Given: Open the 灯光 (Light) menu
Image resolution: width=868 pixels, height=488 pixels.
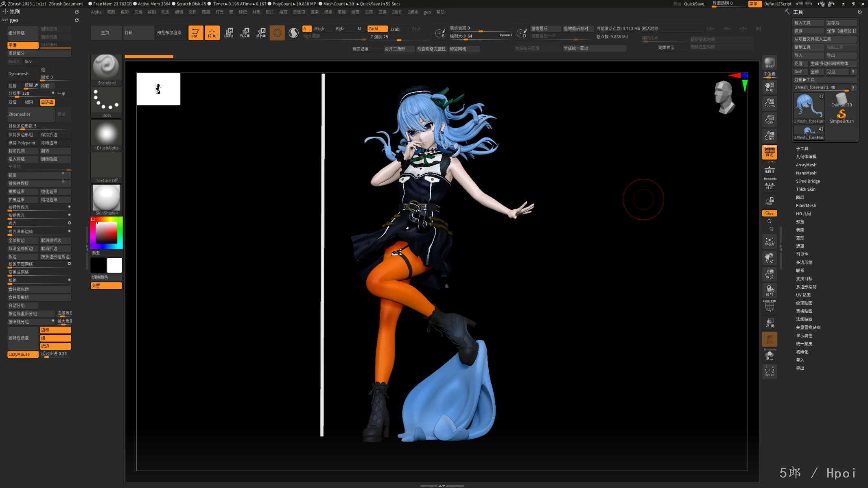Looking at the screenshot, I should click(220, 12).
